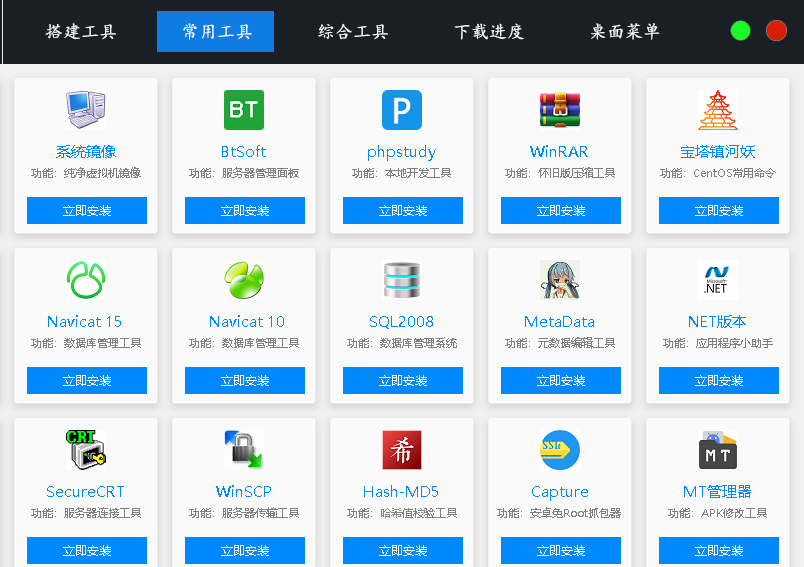
Task: Click the Navicat 10 glossy green icon
Action: coord(244,280)
